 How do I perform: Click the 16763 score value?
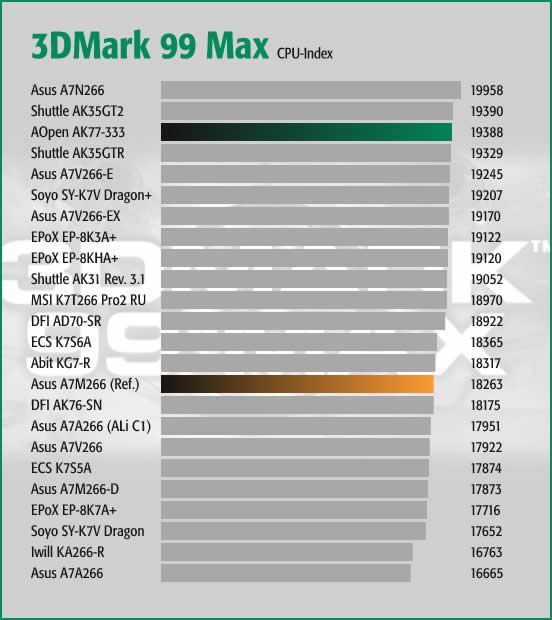tap(486, 552)
